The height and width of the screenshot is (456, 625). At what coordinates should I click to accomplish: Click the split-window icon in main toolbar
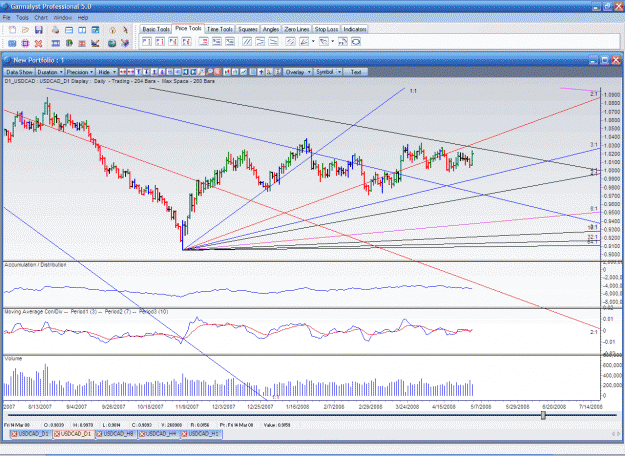(82, 30)
